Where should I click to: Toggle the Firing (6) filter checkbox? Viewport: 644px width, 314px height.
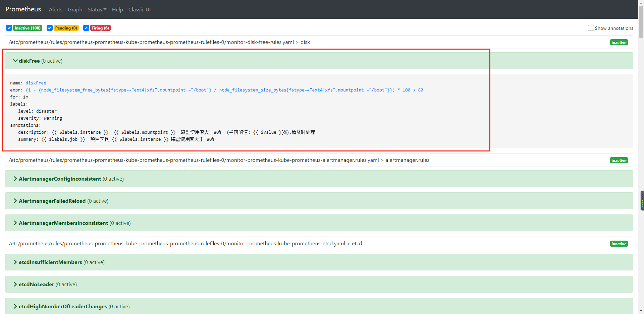pyautogui.click(x=86, y=28)
